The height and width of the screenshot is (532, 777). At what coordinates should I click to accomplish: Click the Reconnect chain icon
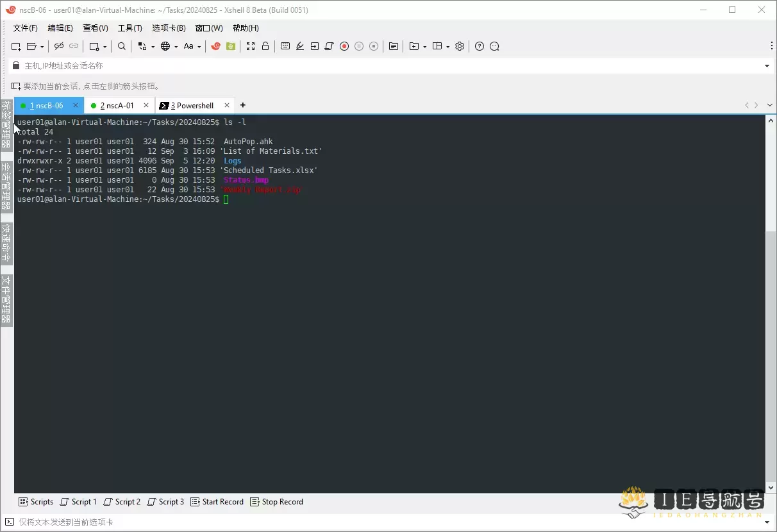point(74,46)
